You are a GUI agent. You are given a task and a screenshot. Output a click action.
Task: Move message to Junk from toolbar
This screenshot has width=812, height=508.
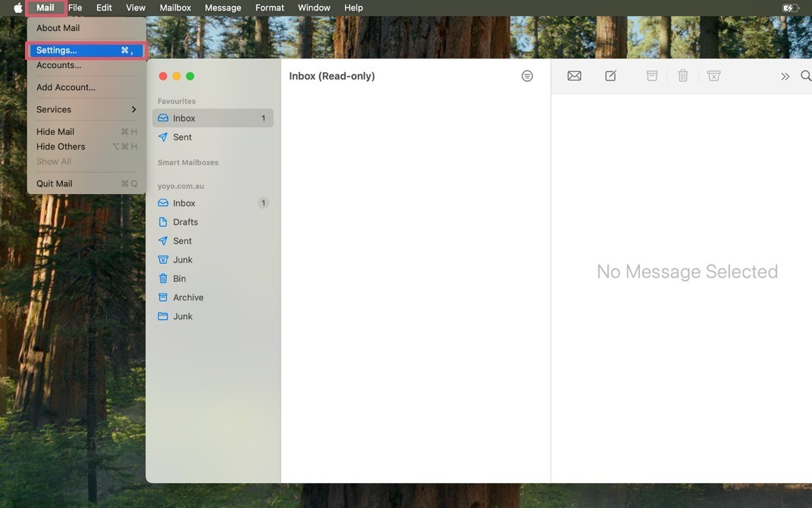713,76
